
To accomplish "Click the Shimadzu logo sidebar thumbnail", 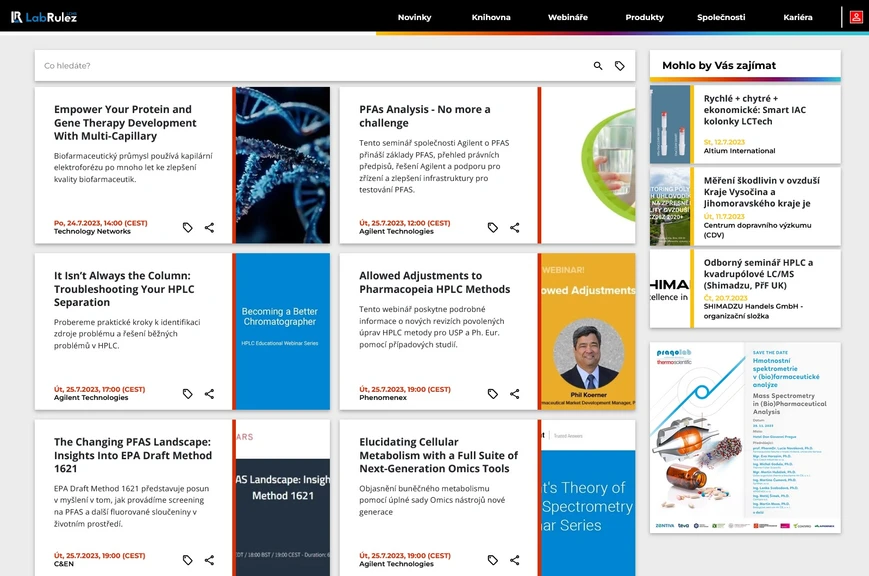I will [x=670, y=289].
